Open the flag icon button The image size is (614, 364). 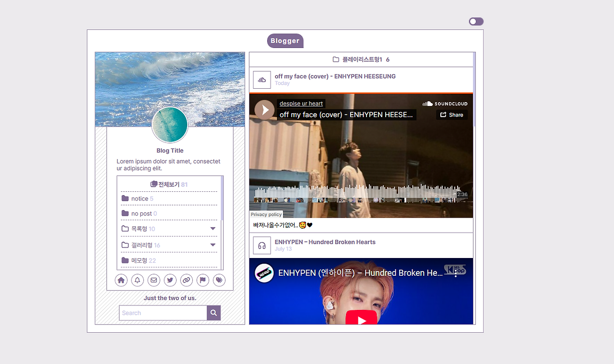pyautogui.click(x=203, y=280)
